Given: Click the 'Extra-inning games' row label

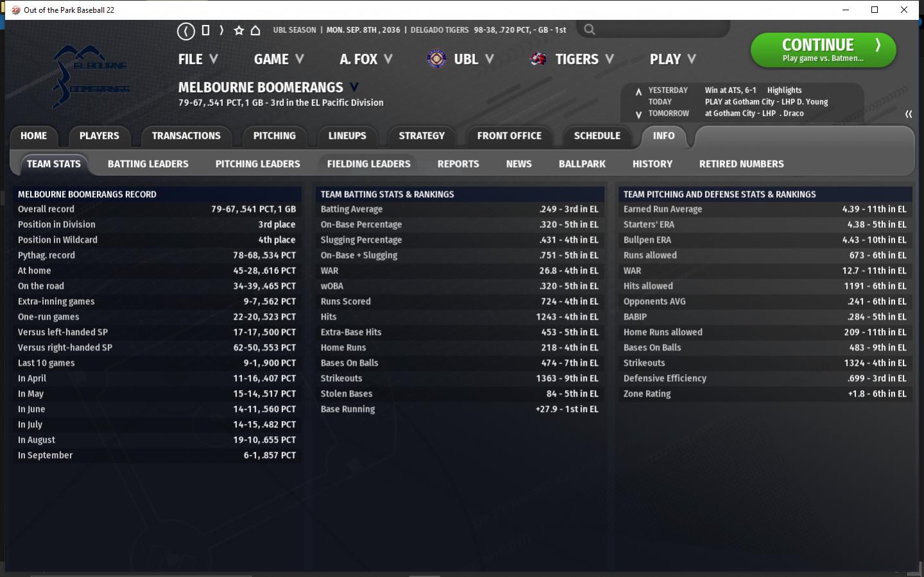Looking at the screenshot, I should (57, 302).
